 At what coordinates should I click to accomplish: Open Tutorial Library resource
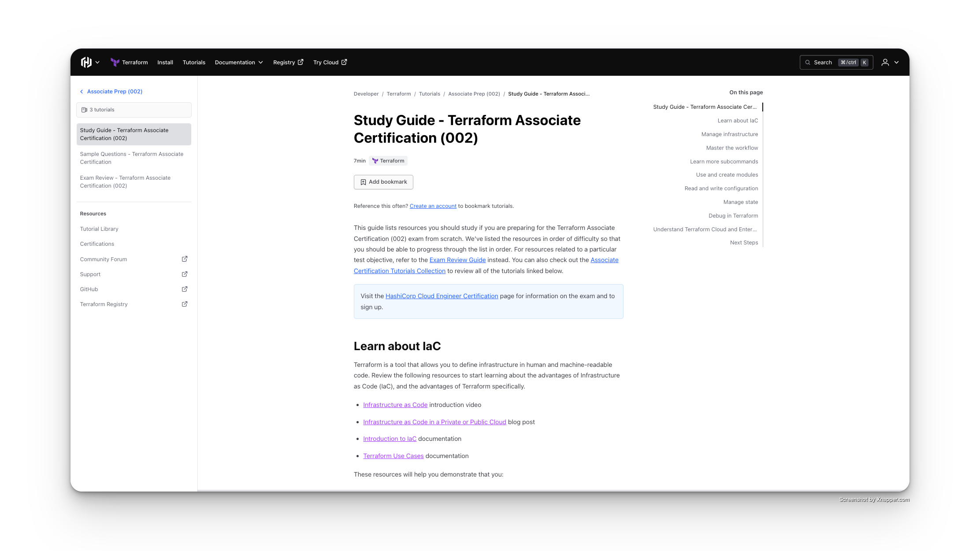[99, 229]
